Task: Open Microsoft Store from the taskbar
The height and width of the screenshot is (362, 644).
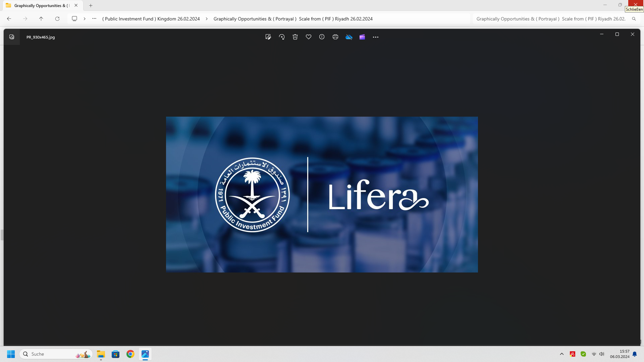Action: [x=116, y=354]
